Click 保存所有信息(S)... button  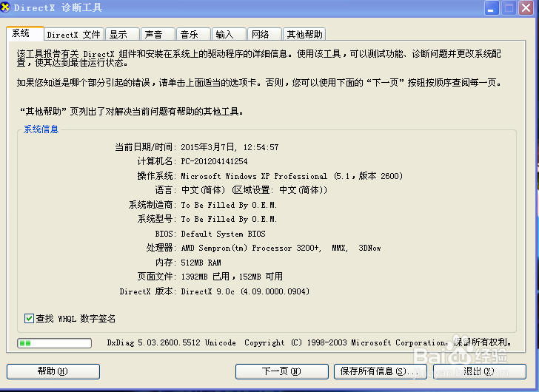click(x=381, y=371)
